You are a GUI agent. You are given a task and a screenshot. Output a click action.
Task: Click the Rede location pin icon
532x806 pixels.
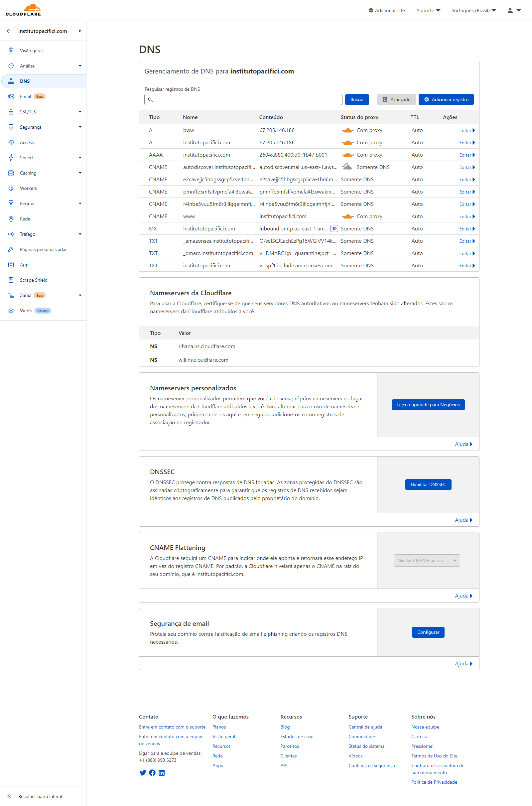point(11,219)
